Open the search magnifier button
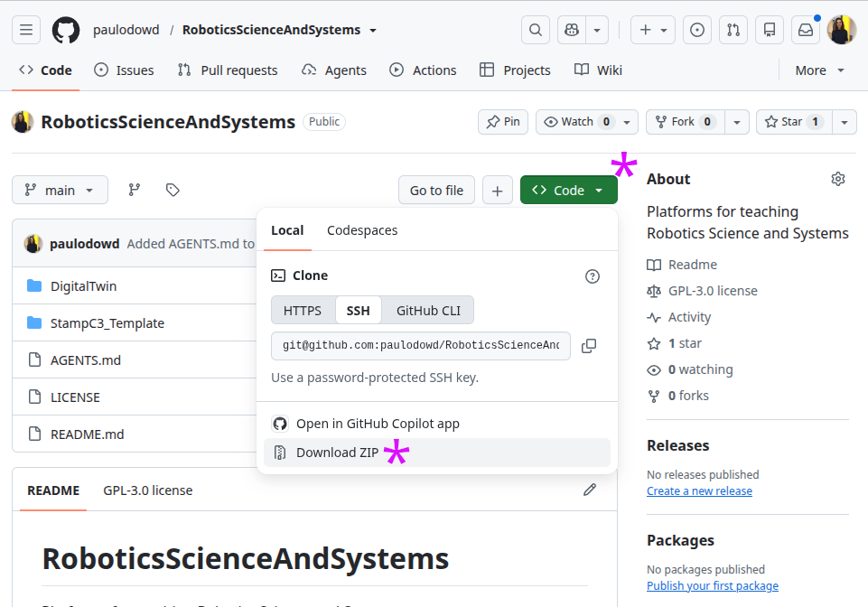868x607 pixels. click(536, 29)
